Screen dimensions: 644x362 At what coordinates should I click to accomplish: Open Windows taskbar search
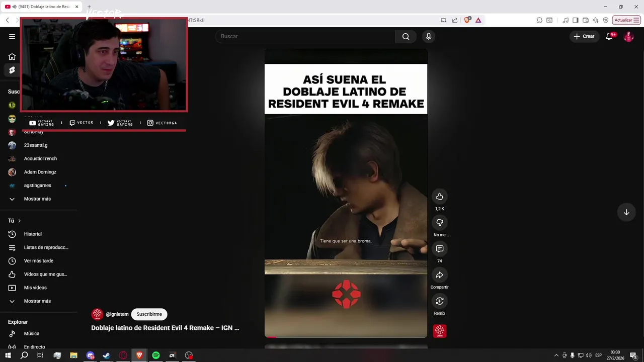coord(24,355)
